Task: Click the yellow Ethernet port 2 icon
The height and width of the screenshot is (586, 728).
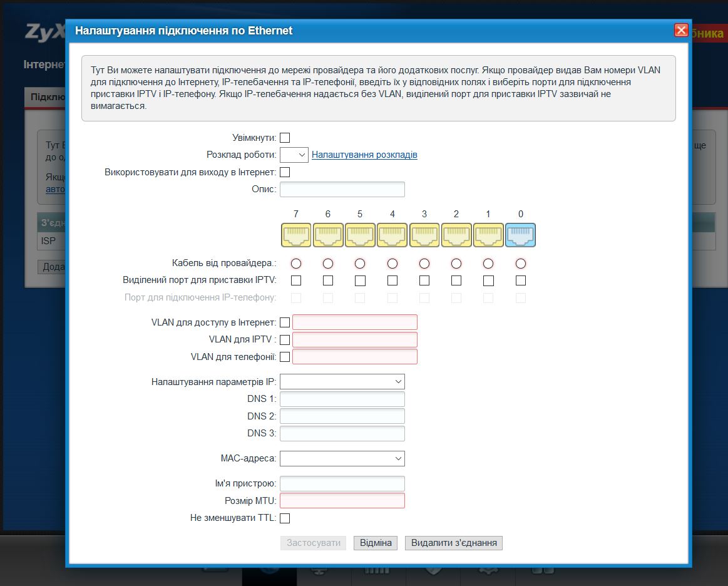Action: [x=456, y=235]
